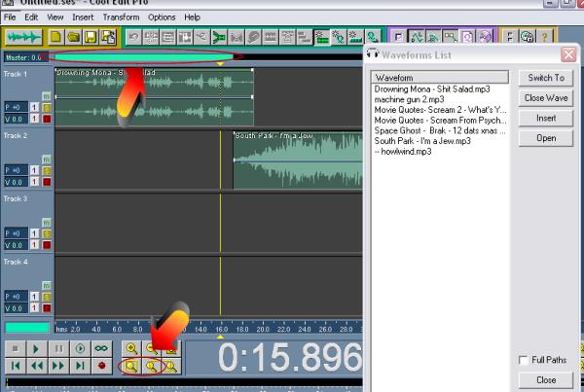Enable looped playback with the infinity button
The width and height of the screenshot is (584, 392).
coord(101,349)
